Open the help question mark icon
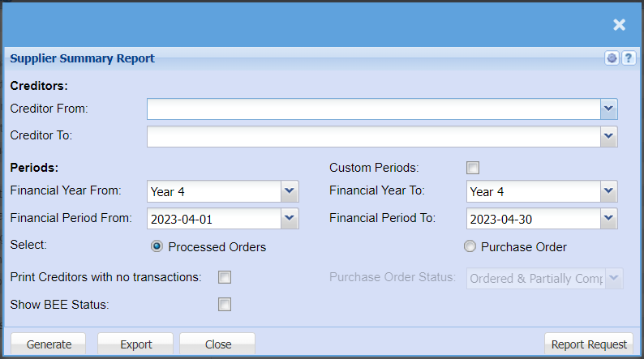 (x=628, y=58)
